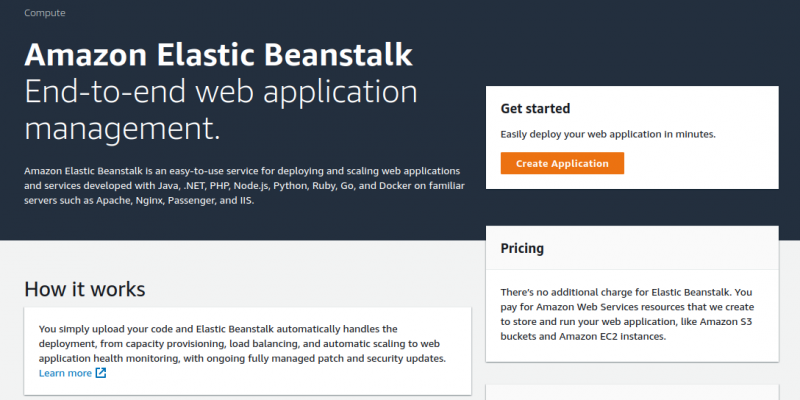The width and height of the screenshot is (800, 400).
Task: Click "Easily deploy your web application in minutes."
Action: 608,135
